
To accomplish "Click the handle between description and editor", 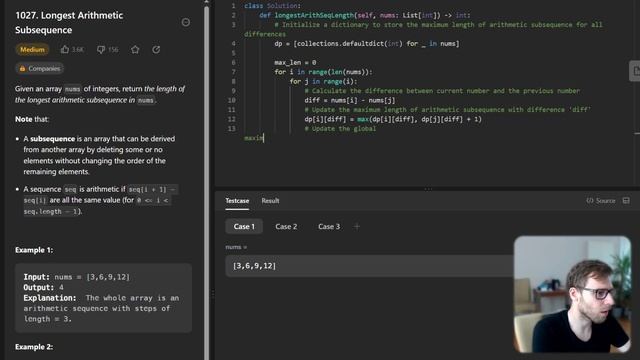I will (x=212, y=294).
